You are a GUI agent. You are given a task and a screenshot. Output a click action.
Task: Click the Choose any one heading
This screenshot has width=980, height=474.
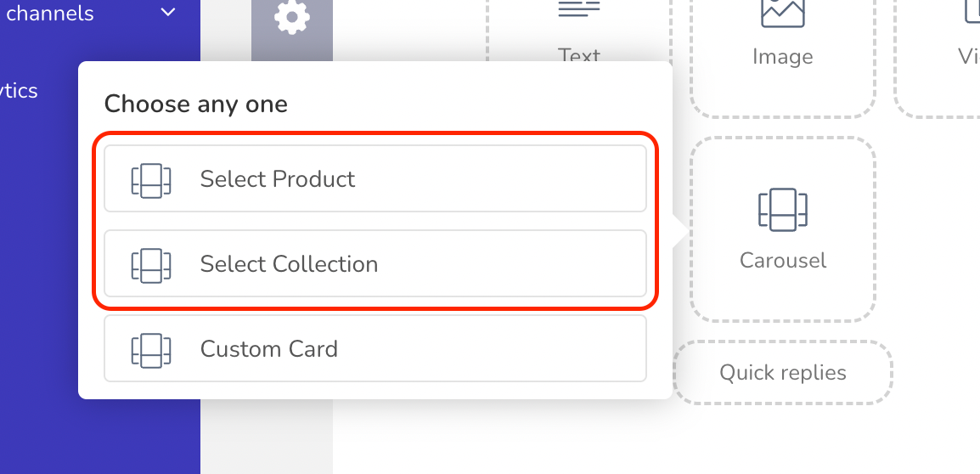[195, 104]
